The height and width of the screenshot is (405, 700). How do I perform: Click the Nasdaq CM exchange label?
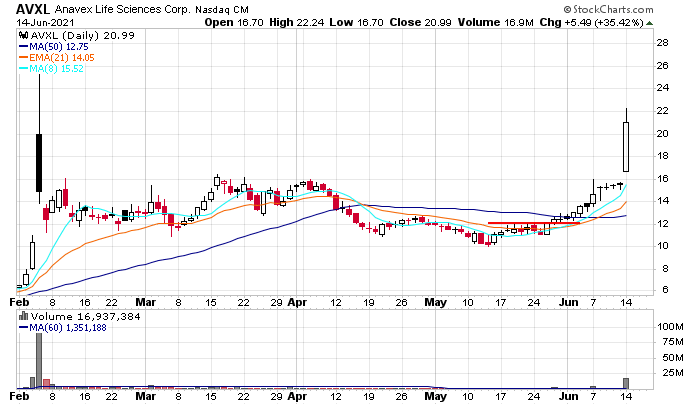[222, 9]
